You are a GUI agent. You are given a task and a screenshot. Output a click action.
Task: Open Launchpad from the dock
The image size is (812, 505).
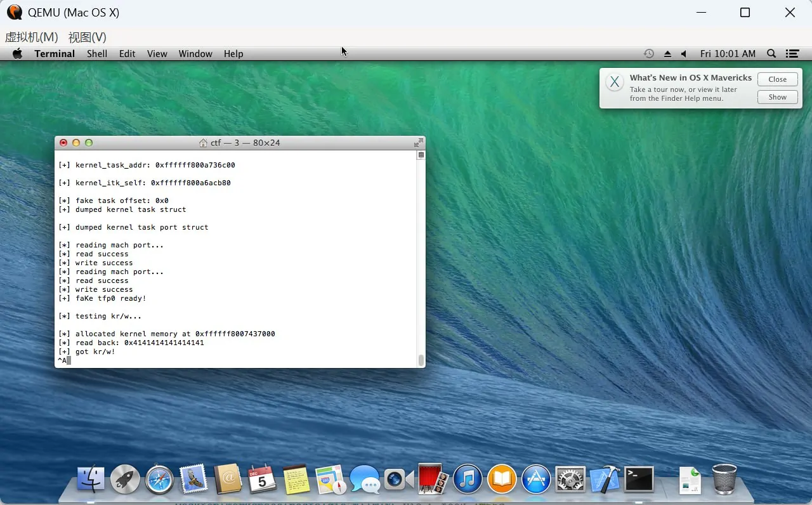coord(125,479)
